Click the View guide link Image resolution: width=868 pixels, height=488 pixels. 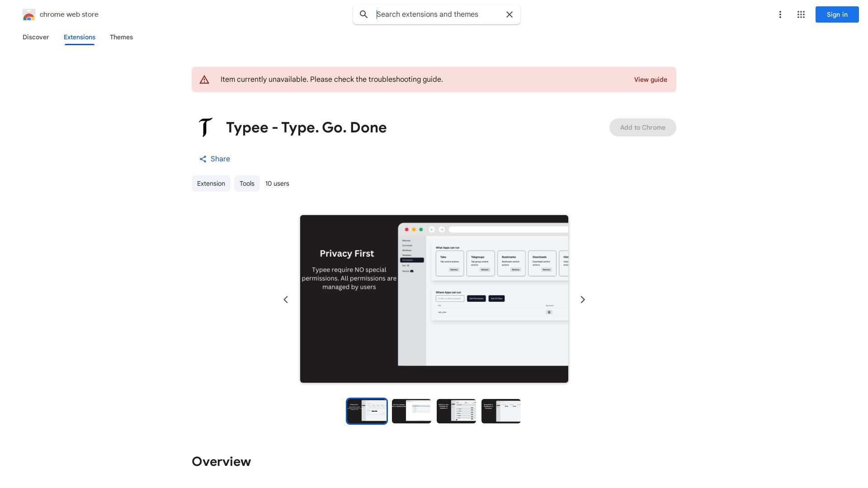pos(651,79)
